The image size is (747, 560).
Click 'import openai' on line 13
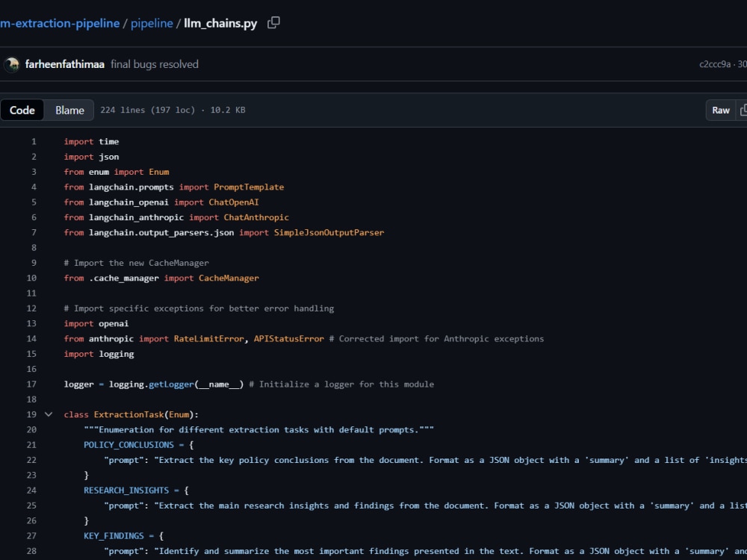96,323
